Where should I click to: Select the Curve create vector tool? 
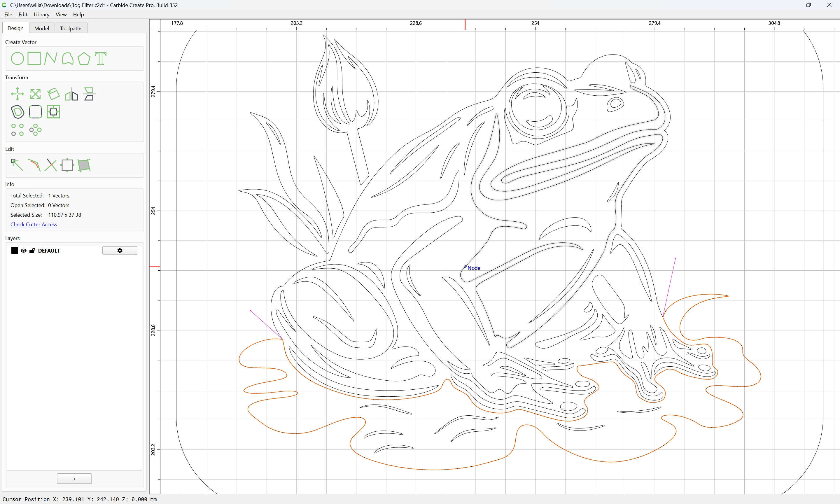[x=67, y=58]
